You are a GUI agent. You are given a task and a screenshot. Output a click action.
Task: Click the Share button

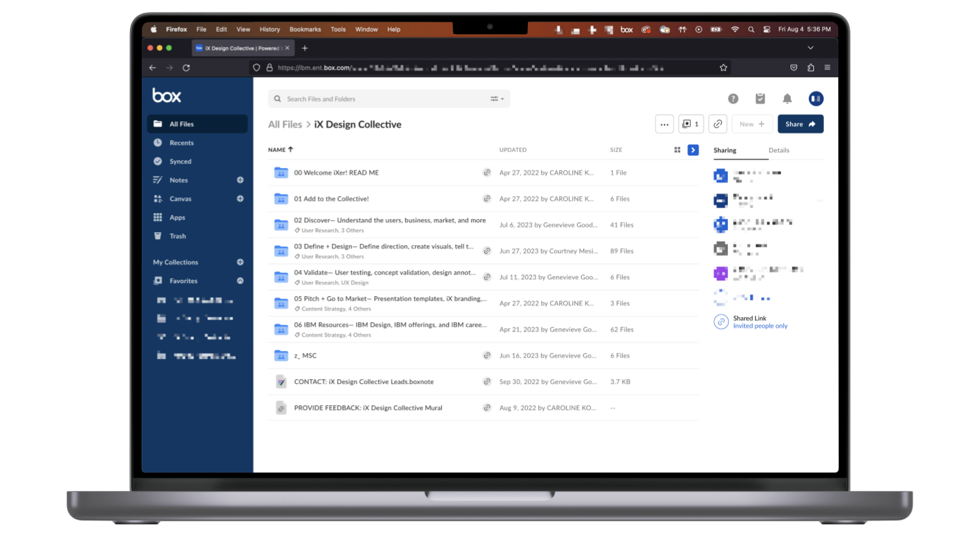tap(800, 124)
